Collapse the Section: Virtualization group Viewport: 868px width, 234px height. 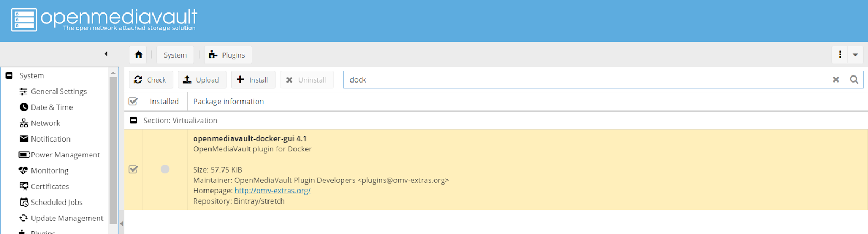[133, 121]
